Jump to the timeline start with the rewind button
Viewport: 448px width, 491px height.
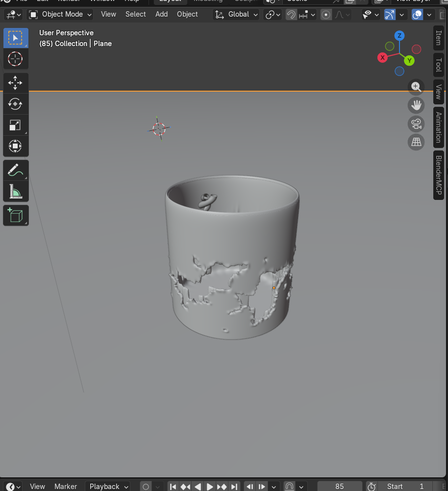pyautogui.click(x=173, y=486)
